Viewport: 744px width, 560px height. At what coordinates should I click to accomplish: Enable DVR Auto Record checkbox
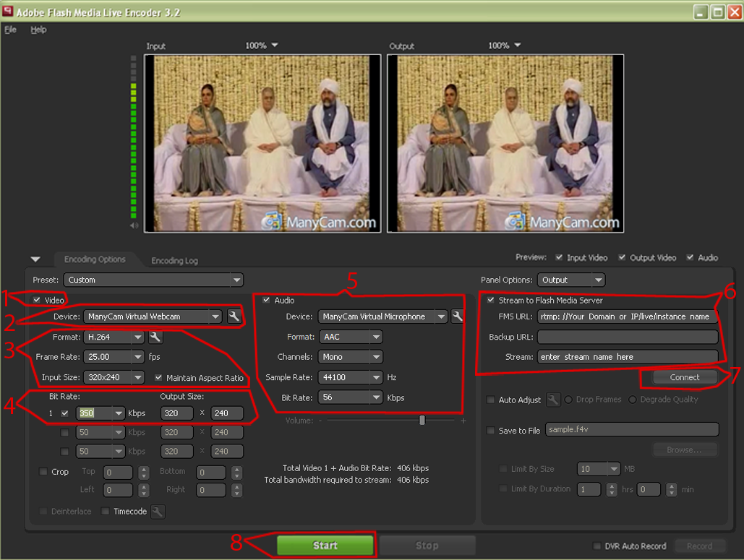click(597, 546)
